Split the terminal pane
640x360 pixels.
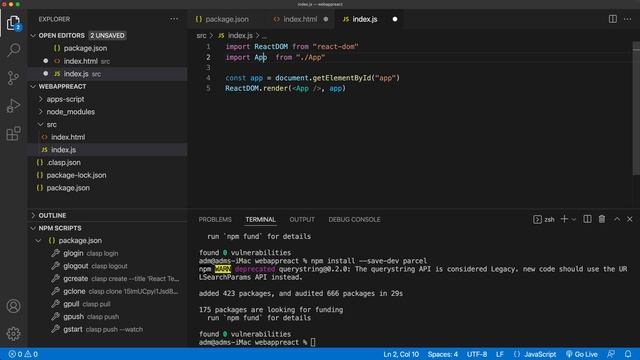[587, 219]
